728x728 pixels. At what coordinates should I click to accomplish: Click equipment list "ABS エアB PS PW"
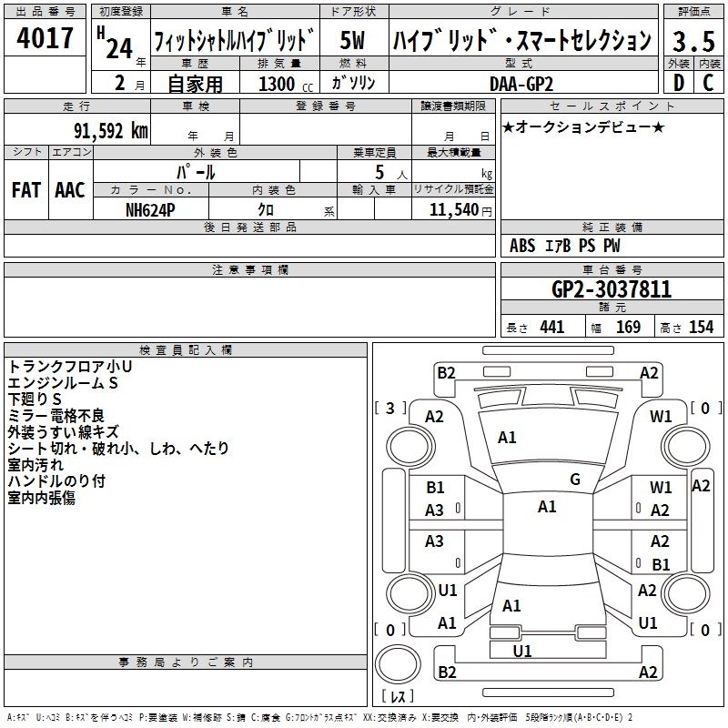click(564, 246)
